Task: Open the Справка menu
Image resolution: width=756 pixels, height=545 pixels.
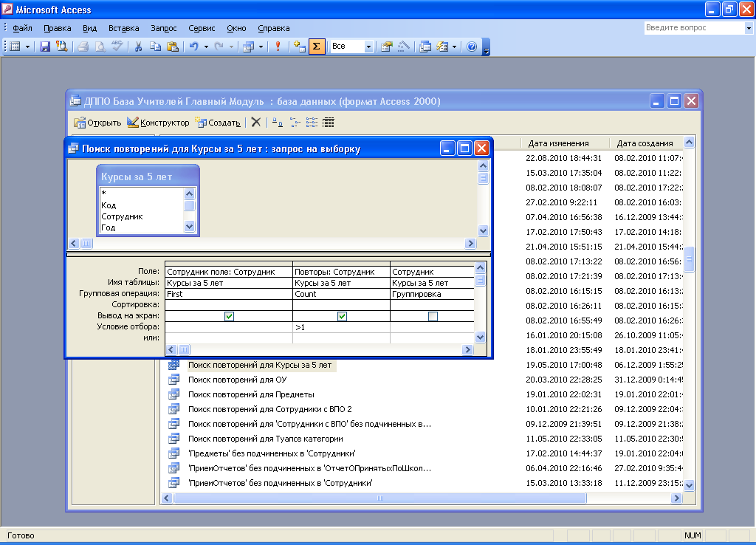Action: (273, 28)
